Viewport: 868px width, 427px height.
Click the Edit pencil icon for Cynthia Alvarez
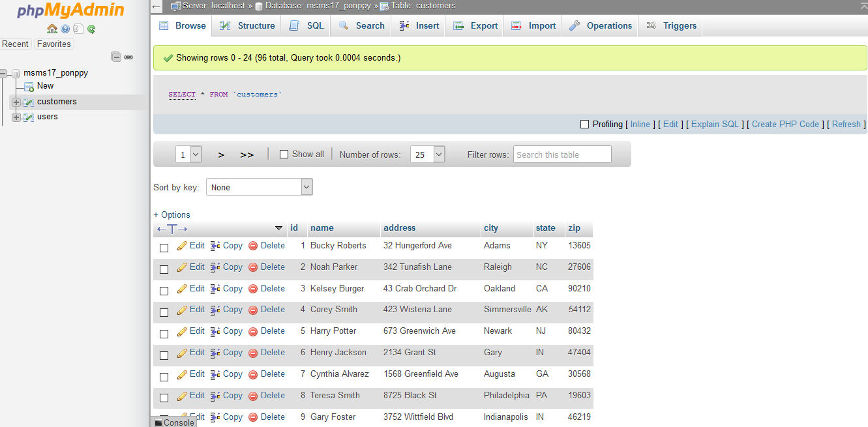point(183,374)
